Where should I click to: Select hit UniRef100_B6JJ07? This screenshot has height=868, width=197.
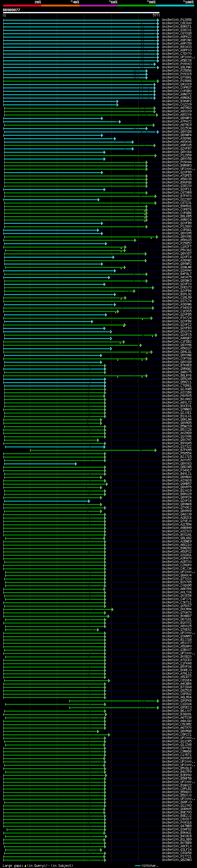[x=177, y=711]
